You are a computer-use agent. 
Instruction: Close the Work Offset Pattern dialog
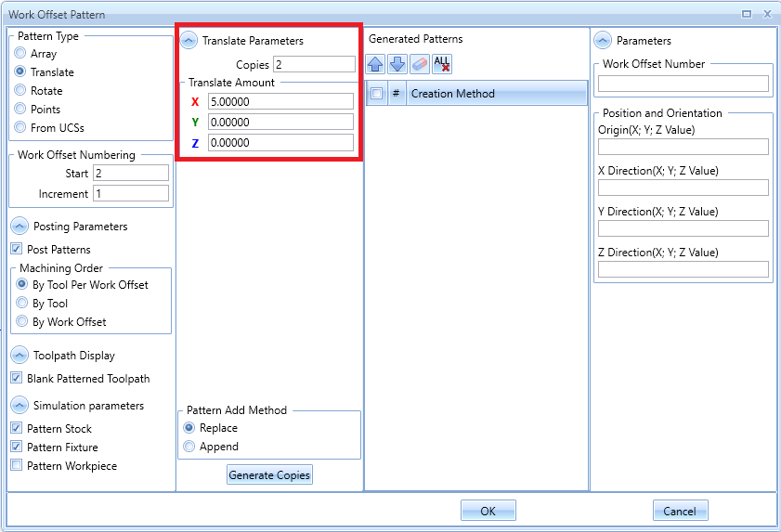click(768, 14)
